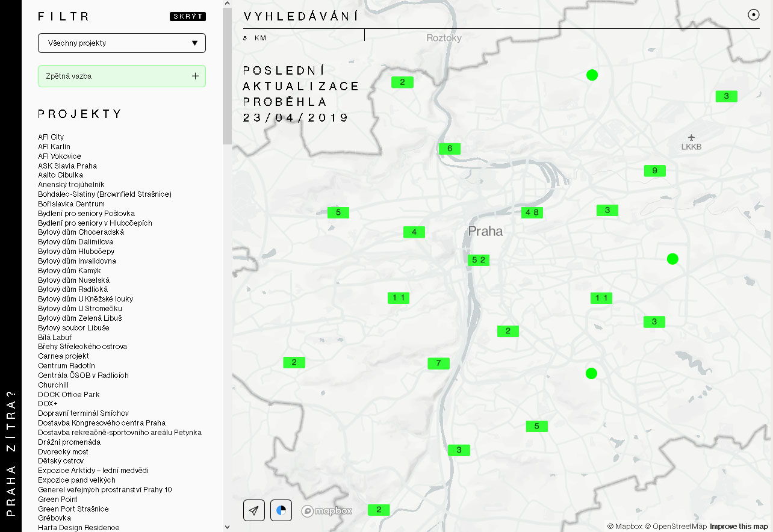Click the location arrow icon on map

pos(254,510)
